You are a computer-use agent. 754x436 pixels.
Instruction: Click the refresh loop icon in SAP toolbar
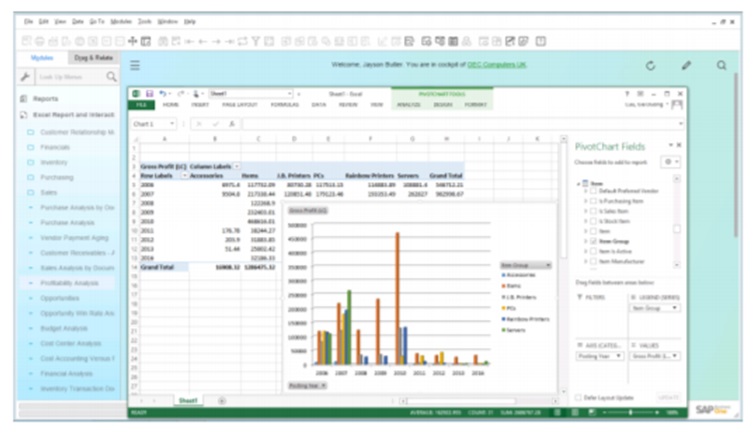coord(242,41)
